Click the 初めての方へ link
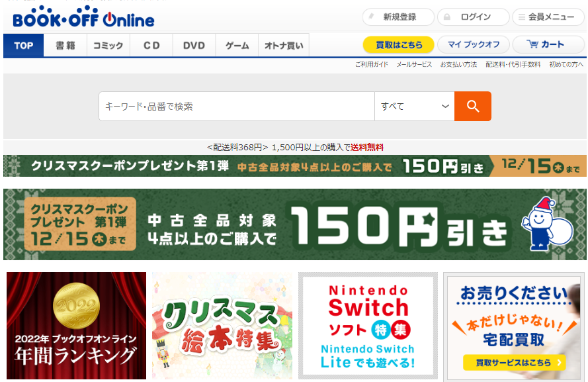The height and width of the screenshot is (382, 588). point(565,66)
